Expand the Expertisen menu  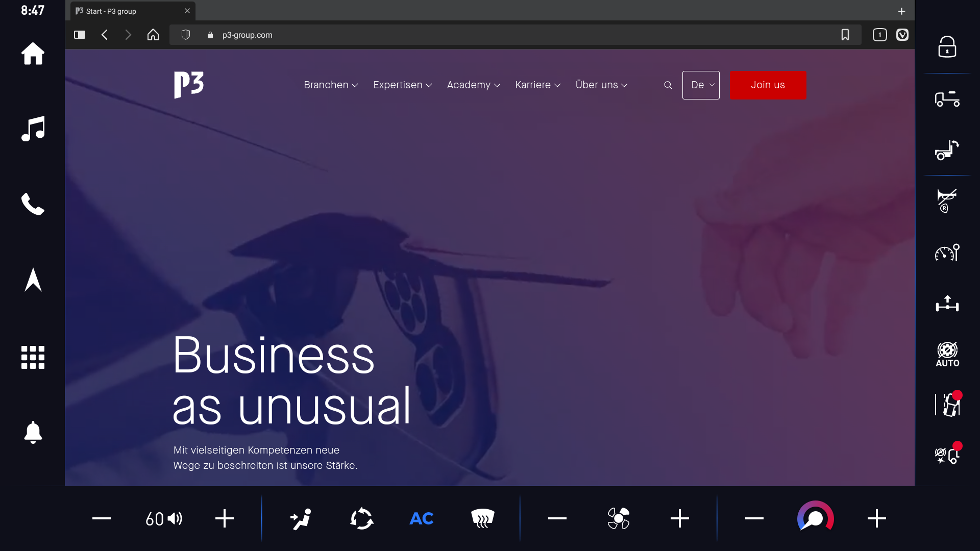[x=402, y=85]
